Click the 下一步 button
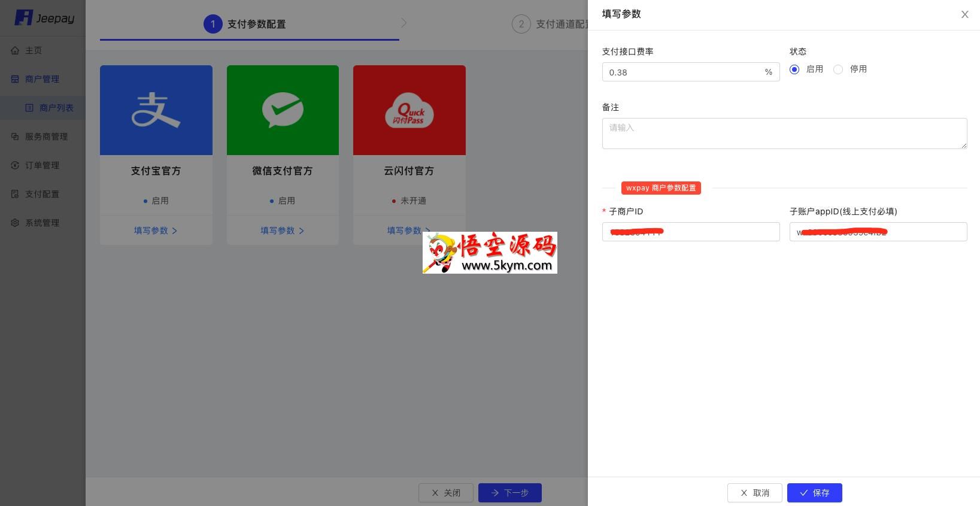Viewport: 980px width, 506px height. point(510,493)
